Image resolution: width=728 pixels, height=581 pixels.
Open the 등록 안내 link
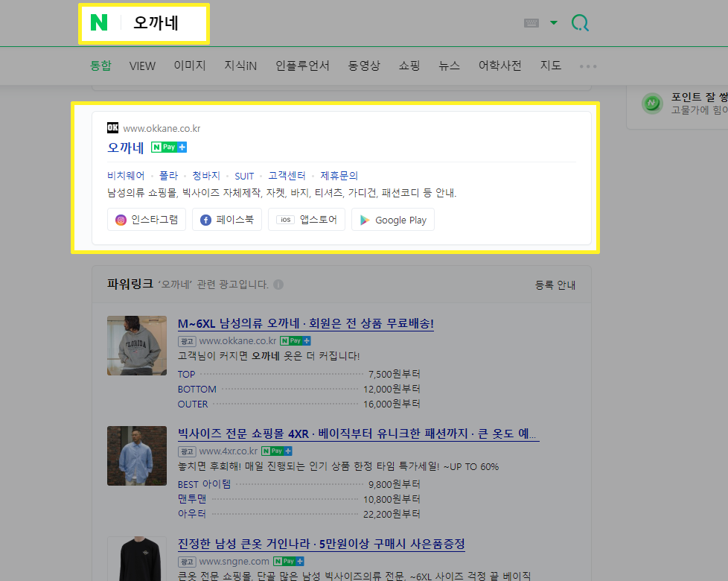pyautogui.click(x=555, y=285)
